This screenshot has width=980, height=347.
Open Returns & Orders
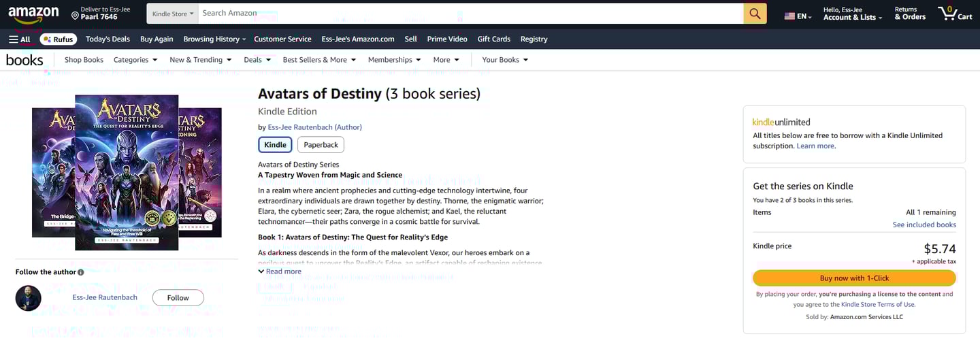(x=910, y=14)
